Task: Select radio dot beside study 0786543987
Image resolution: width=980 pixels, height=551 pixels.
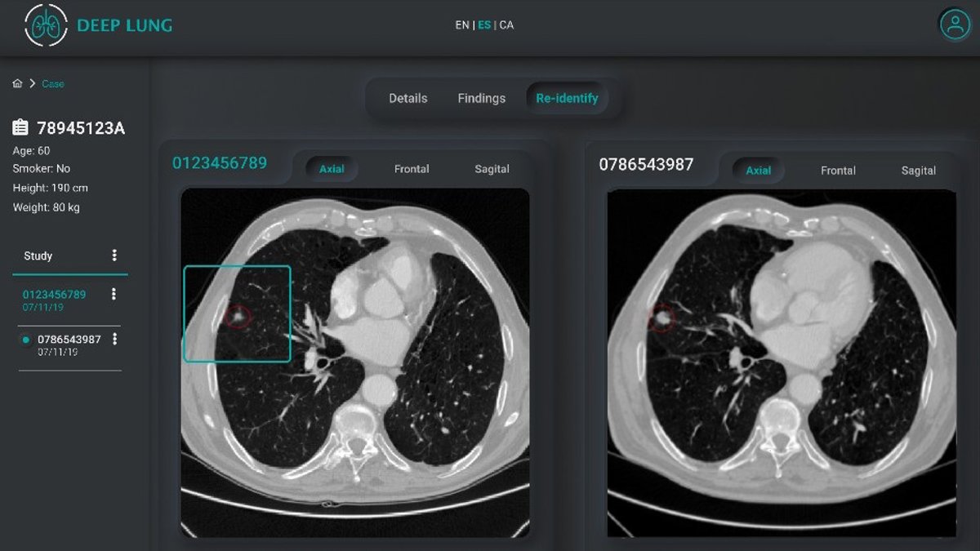Action: pos(26,340)
